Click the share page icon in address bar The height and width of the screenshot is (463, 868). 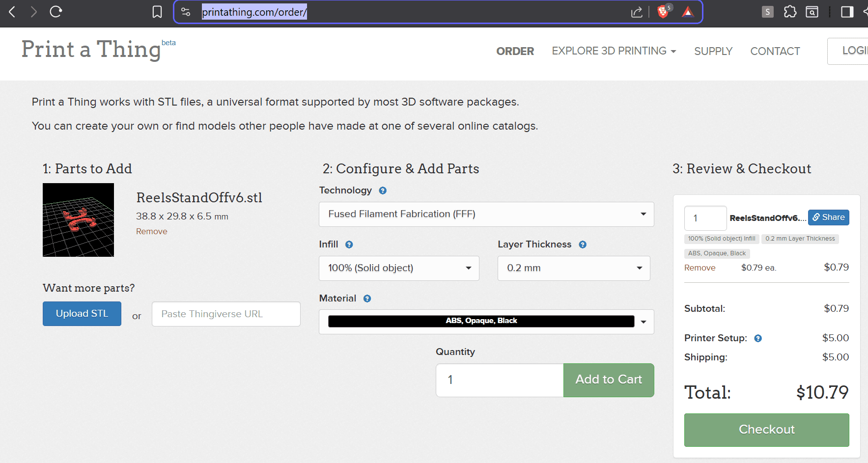pyautogui.click(x=637, y=12)
